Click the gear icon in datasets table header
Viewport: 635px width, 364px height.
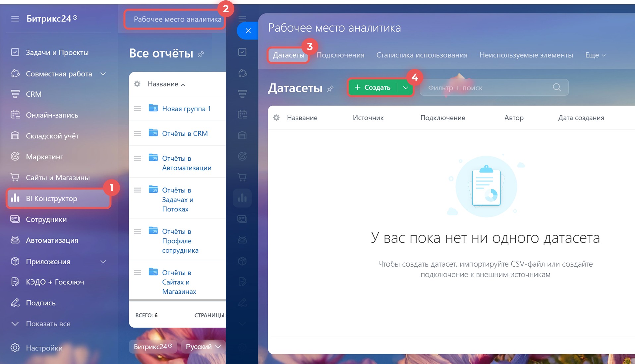276,118
